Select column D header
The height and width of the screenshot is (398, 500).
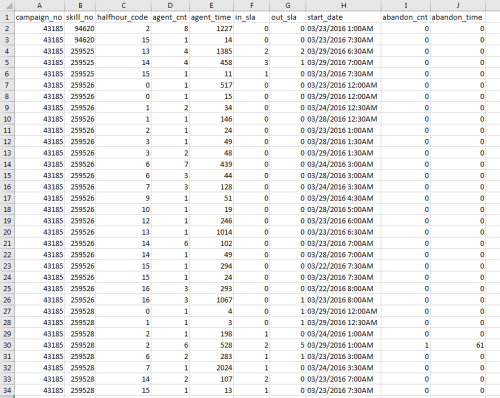(170, 6)
